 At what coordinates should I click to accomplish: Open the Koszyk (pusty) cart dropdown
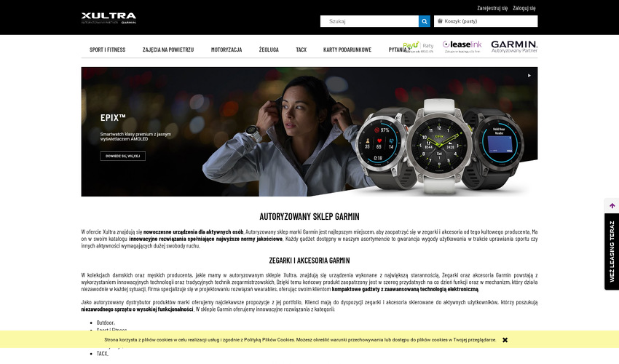pos(486,21)
